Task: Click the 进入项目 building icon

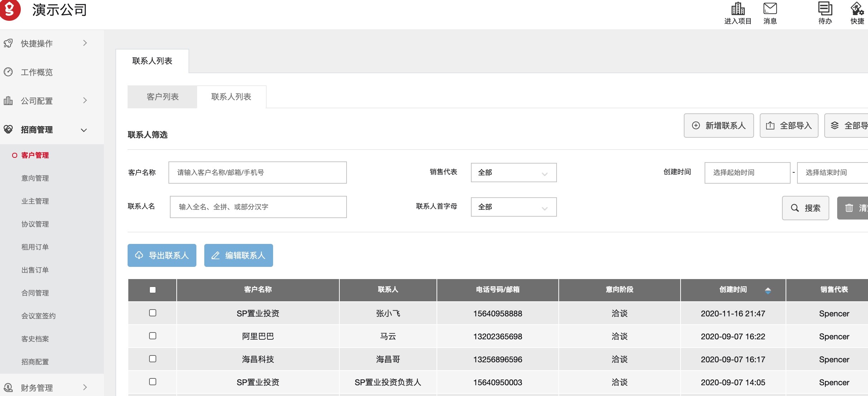Action: [x=738, y=9]
